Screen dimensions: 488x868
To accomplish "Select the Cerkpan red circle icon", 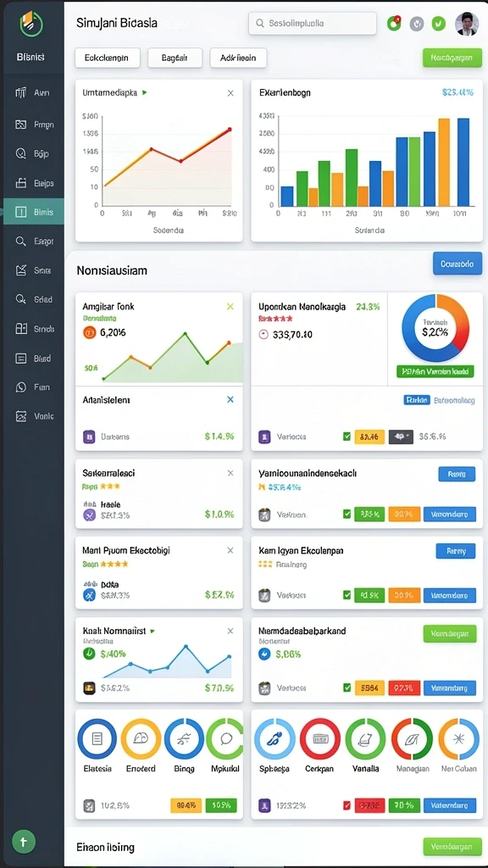I will tap(320, 738).
